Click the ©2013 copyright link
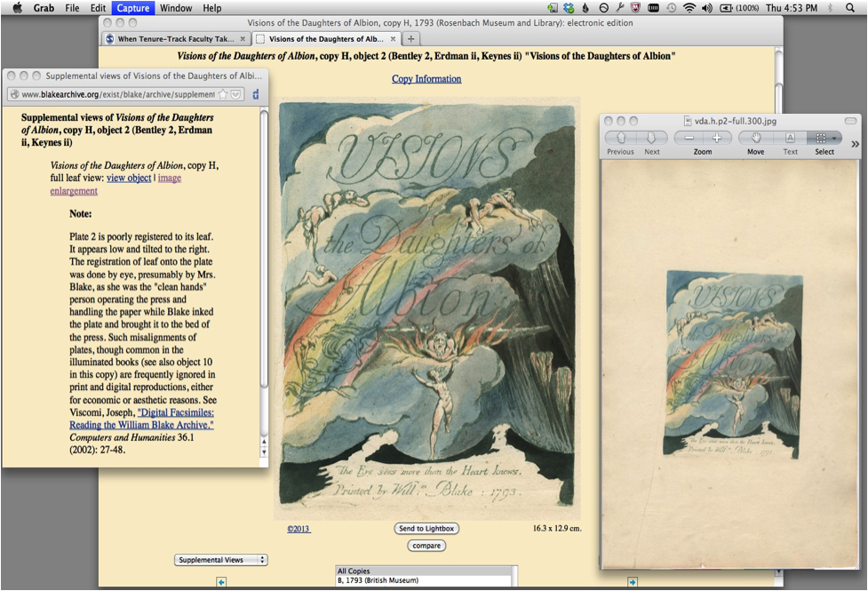868x591 pixels. click(299, 529)
